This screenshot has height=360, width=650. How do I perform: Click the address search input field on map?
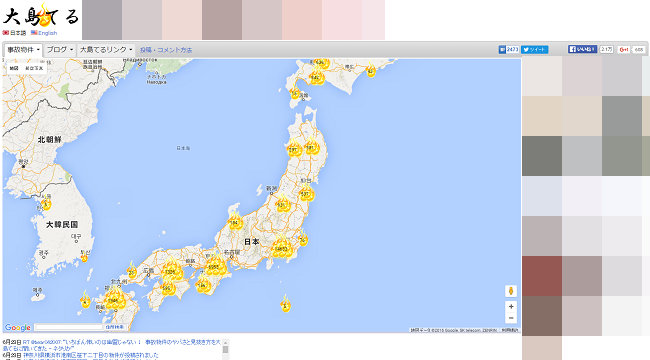point(68,327)
